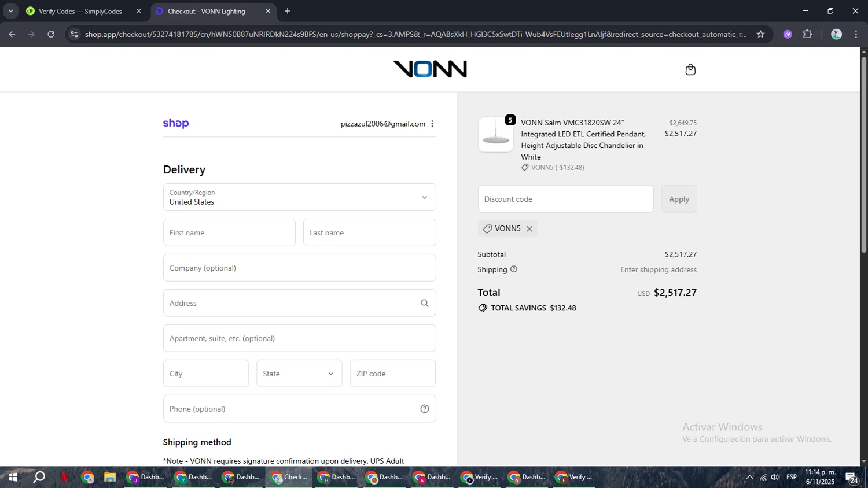Open File Explorer from taskbar
The height and width of the screenshot is (488, 868).
coord(110,477)
